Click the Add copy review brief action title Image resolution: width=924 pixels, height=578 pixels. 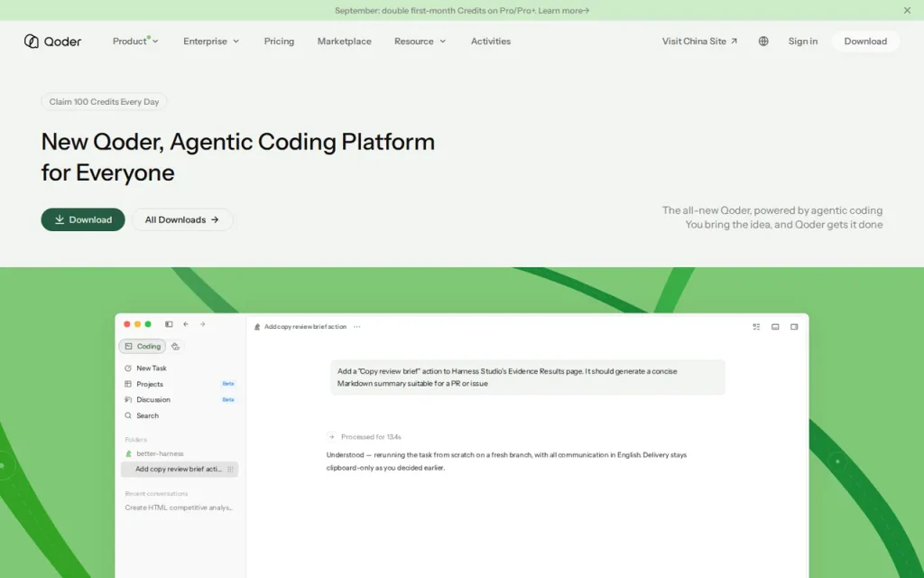(305, 327)
